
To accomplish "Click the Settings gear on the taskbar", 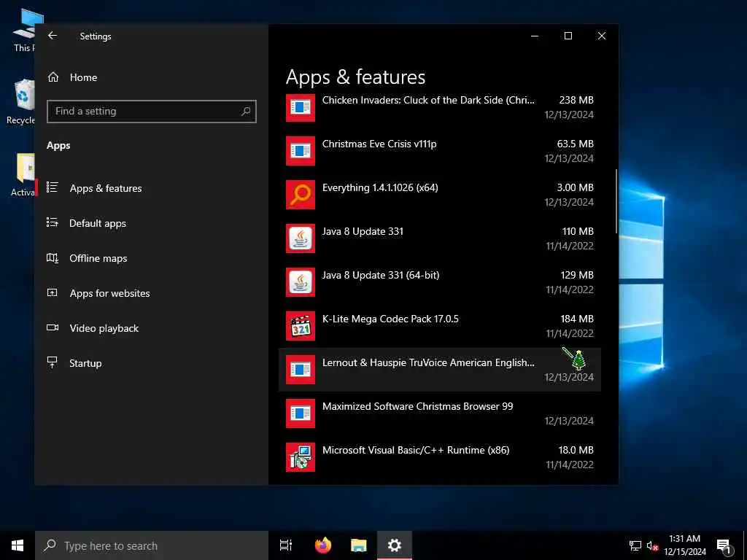I will click(x=395, y=545).
